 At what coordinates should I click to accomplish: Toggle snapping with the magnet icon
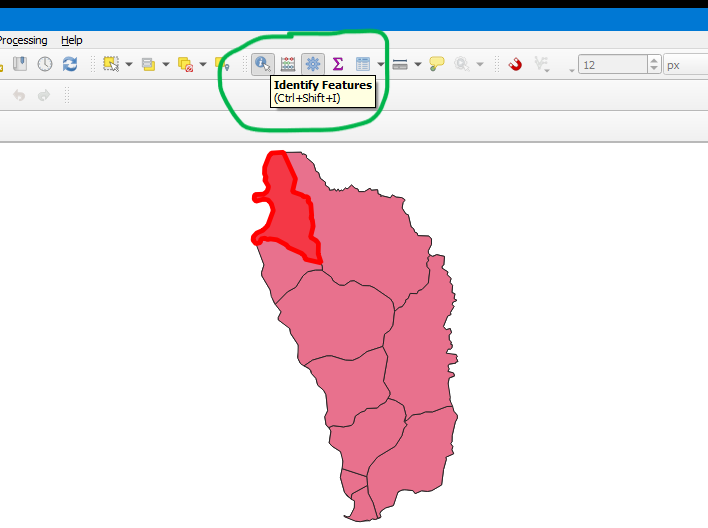(515, 64)
